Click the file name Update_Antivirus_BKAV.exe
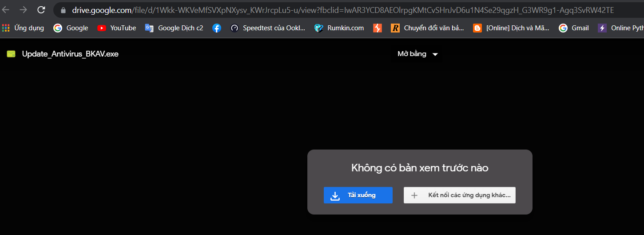Screen dimensions: 644x235 pyautogui.click(x=70, y=54)
